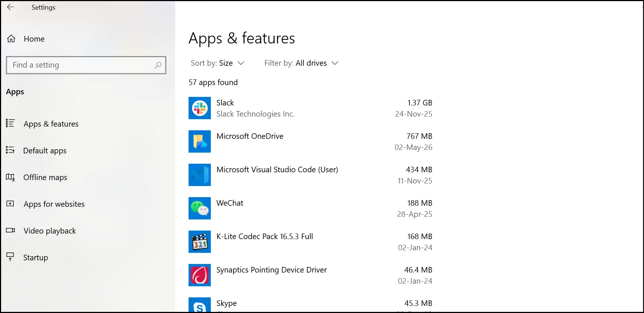Open Apps for websites section
644x313 pixels.
click(x=54, y=204)
